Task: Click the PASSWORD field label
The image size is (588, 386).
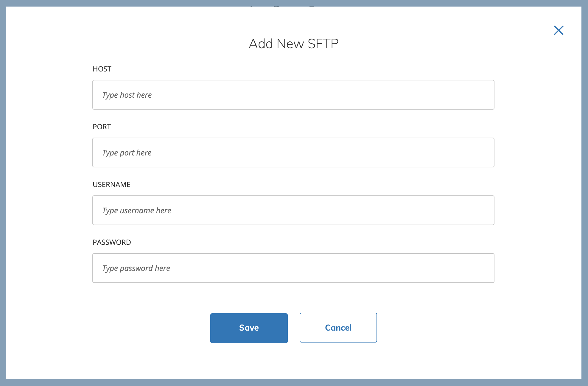Action: click(112, 242)
